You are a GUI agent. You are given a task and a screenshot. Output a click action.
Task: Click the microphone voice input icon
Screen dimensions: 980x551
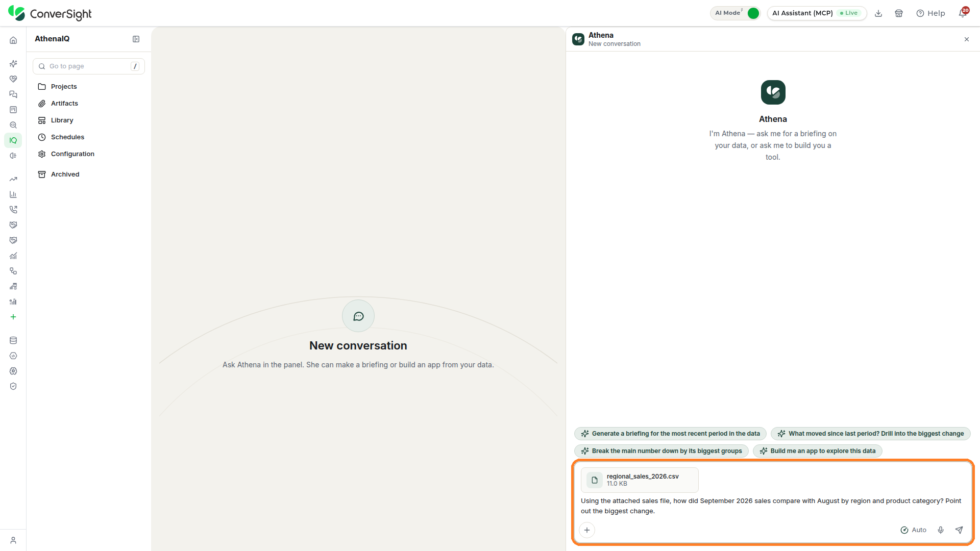coord(941,530)
